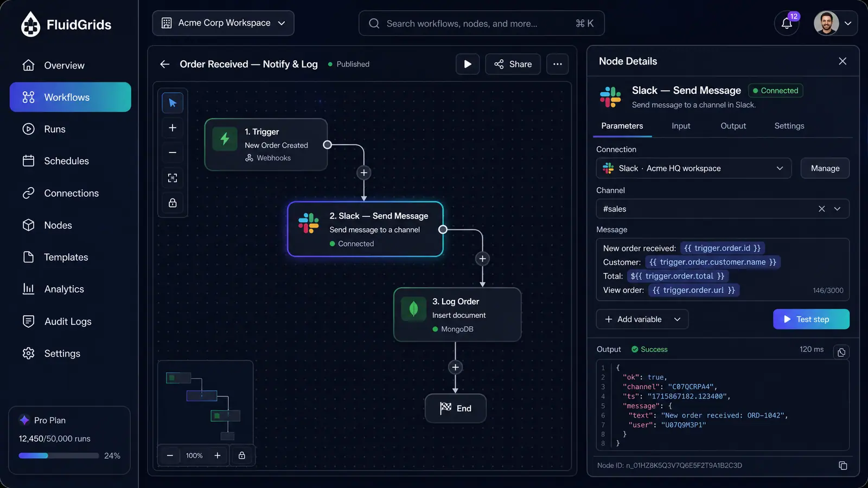Focus the workflow search field
This screenshot has height=488, width=868.
coord(481,23)
